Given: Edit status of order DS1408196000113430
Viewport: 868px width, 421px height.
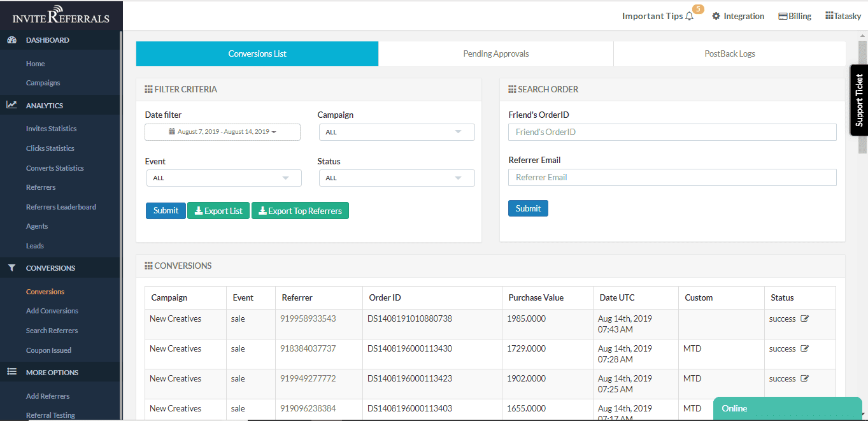Looking at the screenshot, I should 804,349.
